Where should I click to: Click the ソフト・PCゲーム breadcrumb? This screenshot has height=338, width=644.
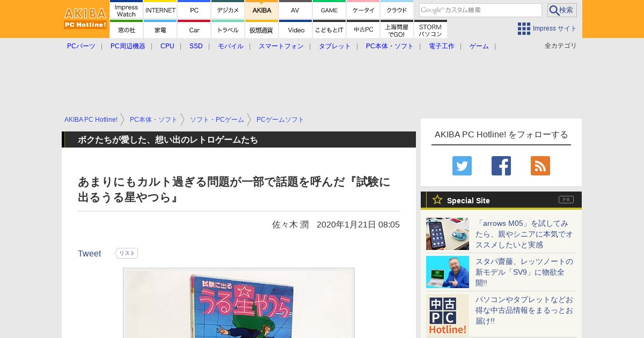coord(217,120)
